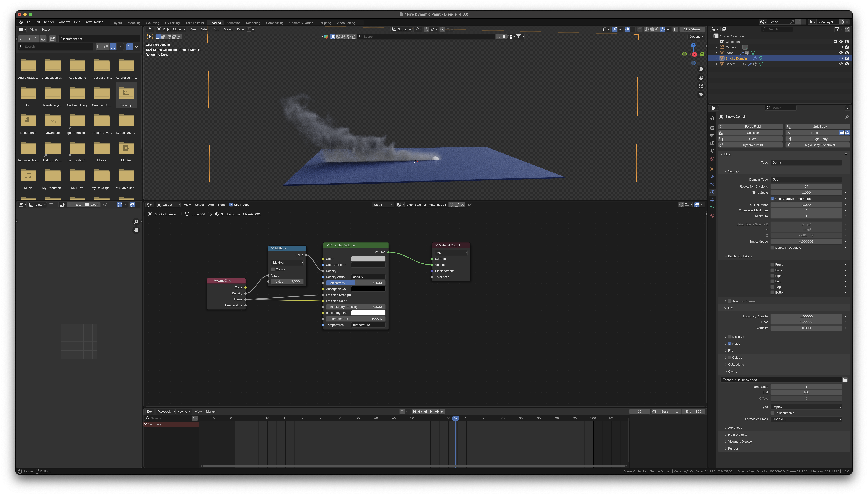Click the play animation button in timeline

click(431, 412)
